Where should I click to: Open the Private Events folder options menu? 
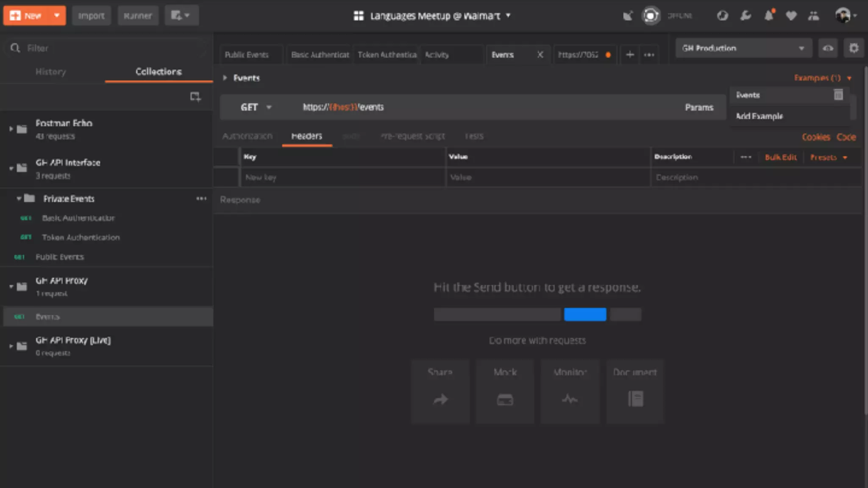tap(201, 199)
